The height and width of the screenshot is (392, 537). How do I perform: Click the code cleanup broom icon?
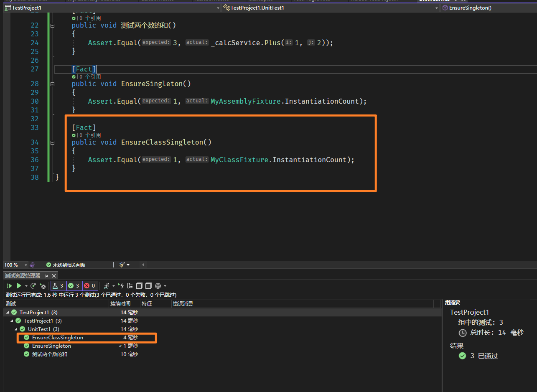(122, 265)
